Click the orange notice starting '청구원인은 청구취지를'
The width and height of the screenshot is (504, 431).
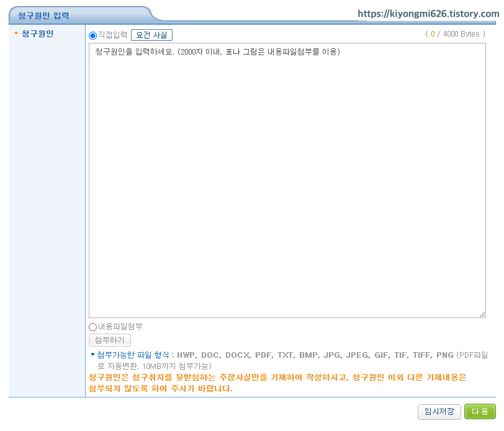(277, 383)
